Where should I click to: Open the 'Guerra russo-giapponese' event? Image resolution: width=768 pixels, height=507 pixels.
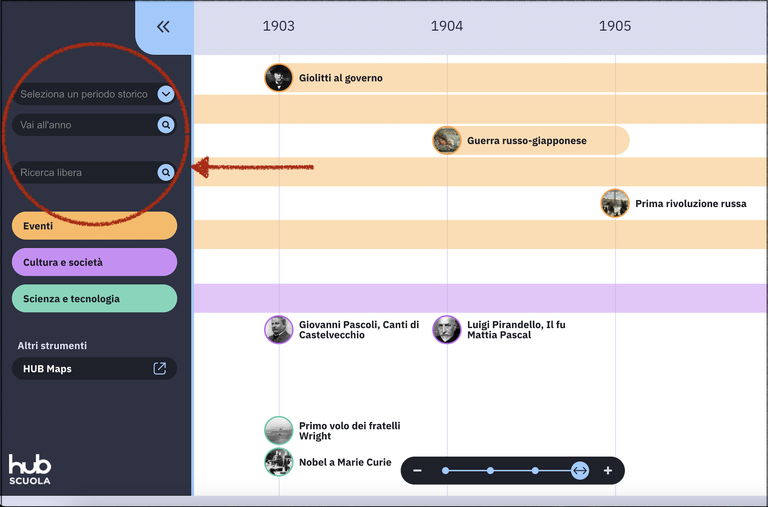[x=526, y=141]
